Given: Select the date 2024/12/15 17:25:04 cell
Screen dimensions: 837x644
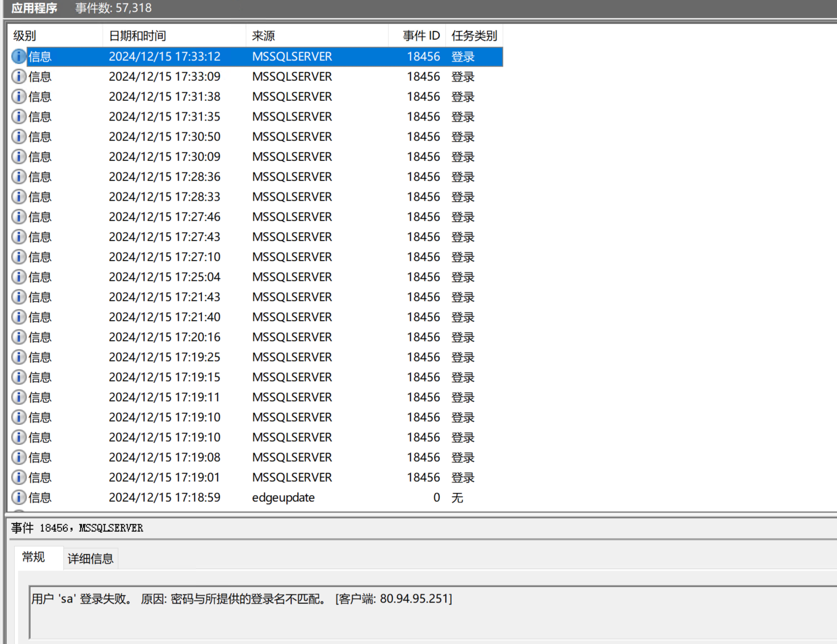Looking at the screenshot, I should click(x=165, y=277).
